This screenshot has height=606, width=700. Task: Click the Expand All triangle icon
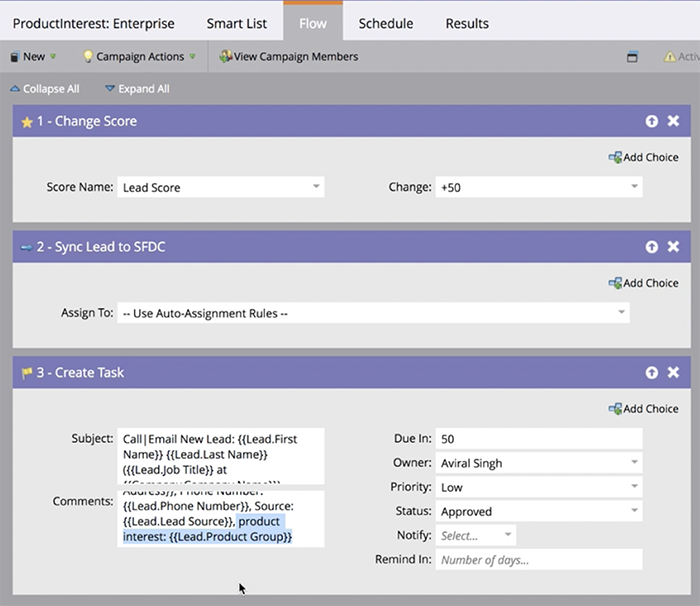pos(110,88)
